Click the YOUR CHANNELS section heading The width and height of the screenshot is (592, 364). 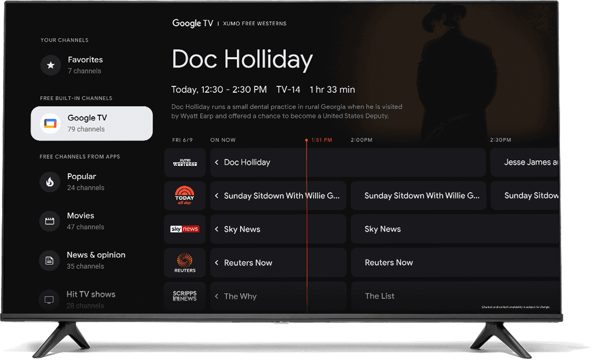(x=64, y=40)
